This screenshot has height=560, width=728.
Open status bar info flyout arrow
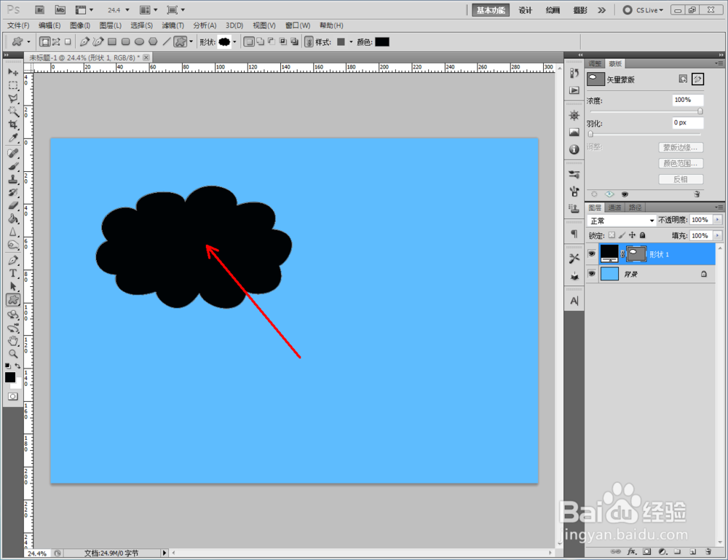pyautogui.click(x=164, y=553)
